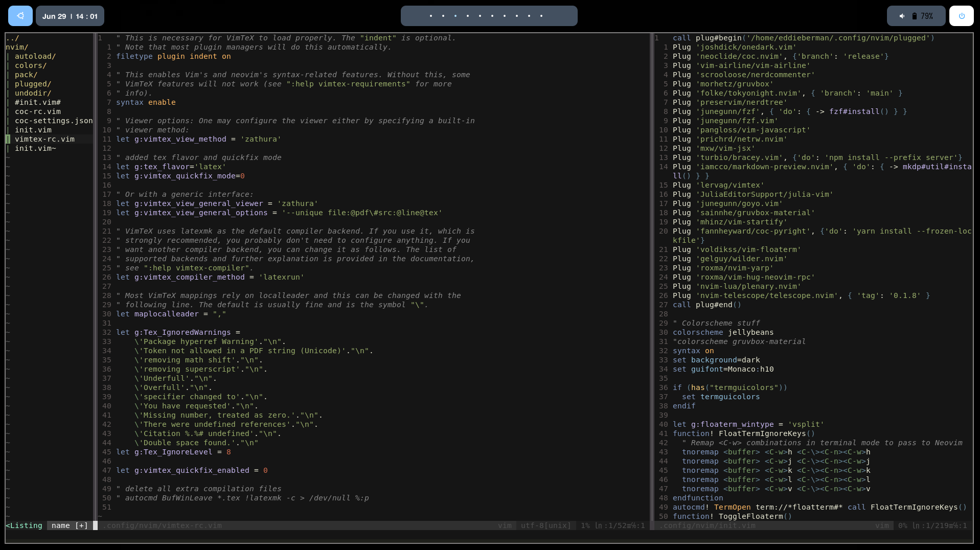Viewport: 980px width, 550px height.
Task: Click the 'call plug#end()' line
Action: [707, 305]
